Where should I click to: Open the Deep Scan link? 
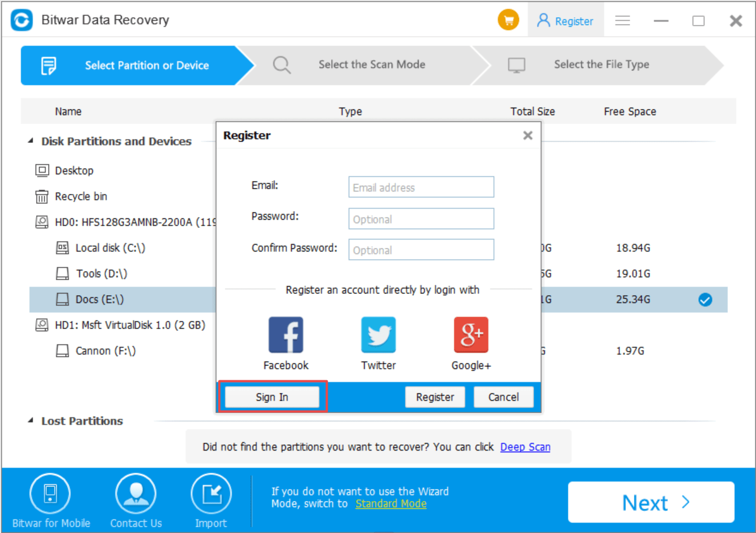[x=526, y=447]
